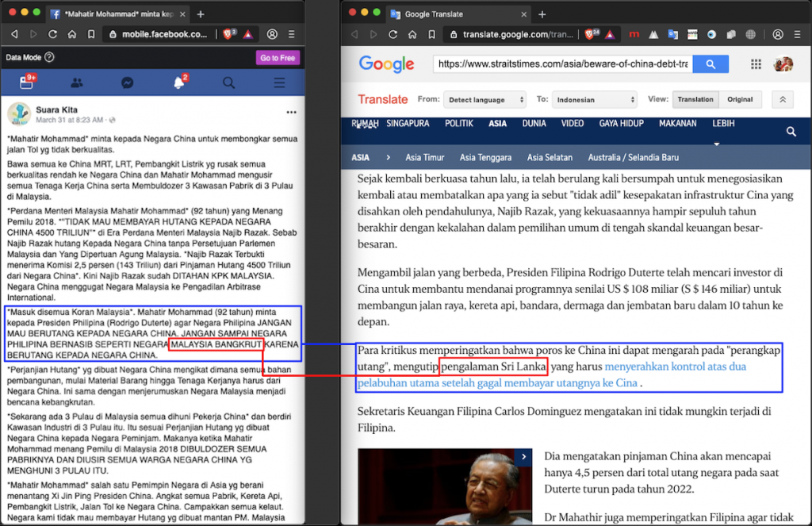Viewport: 812px width, 526px height.
Task: Open the ASIA menu section in top navigation
Action: click(x=498, y=123)
